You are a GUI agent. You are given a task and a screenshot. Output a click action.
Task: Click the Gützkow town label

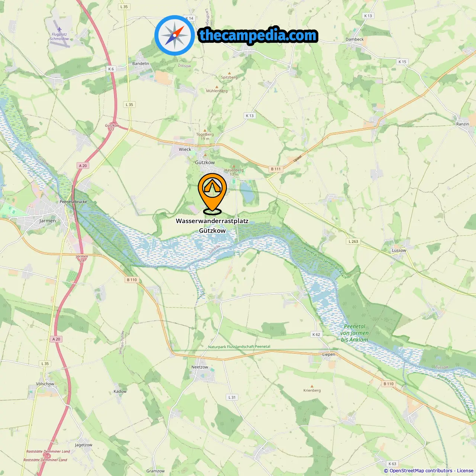(x=205, y=163)
